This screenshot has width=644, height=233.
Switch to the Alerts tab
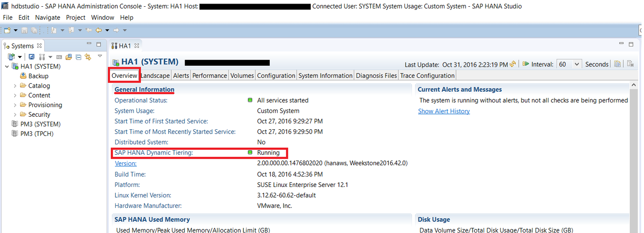(181, 76)
